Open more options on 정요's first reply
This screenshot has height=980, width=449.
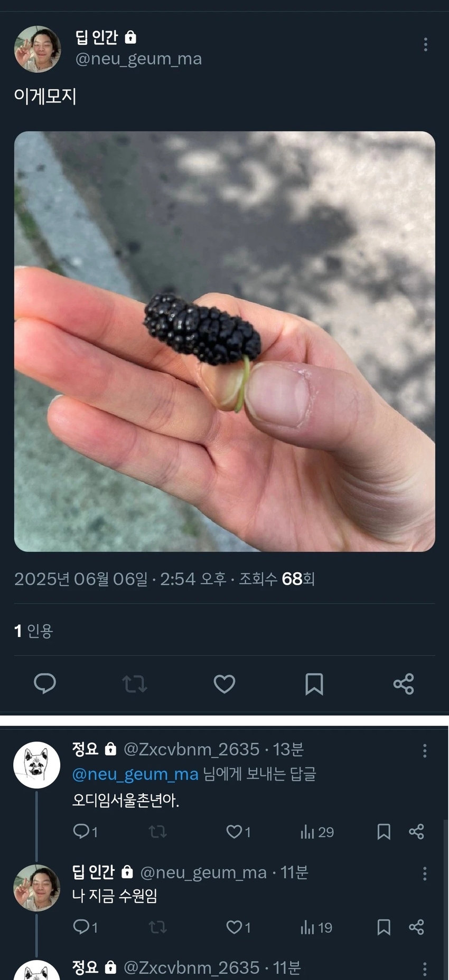pos(425,751)
